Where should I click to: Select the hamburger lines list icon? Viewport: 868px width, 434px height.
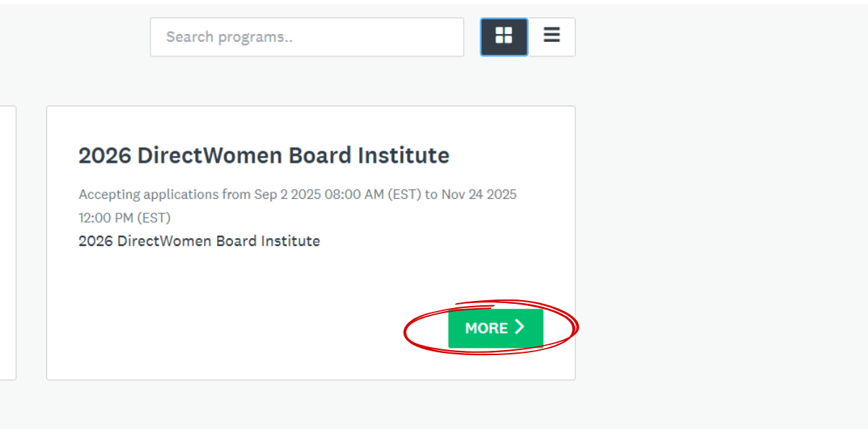point(552,35)
